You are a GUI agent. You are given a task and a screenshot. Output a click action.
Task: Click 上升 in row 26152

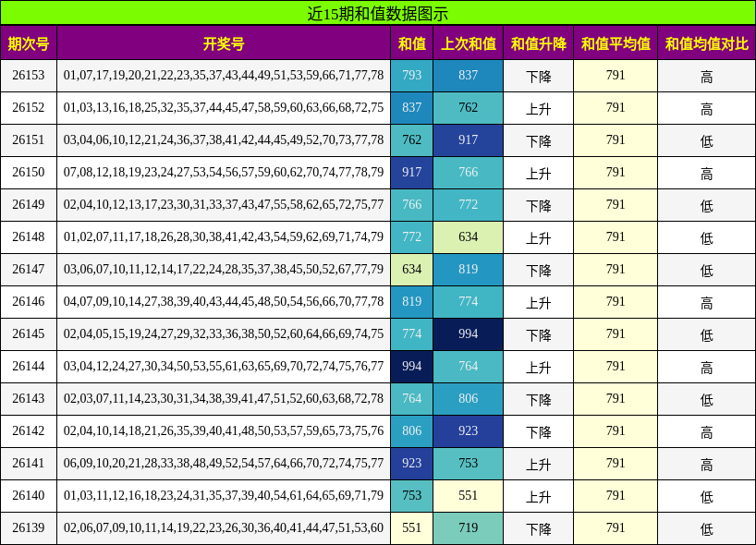[x=539, y=108]
